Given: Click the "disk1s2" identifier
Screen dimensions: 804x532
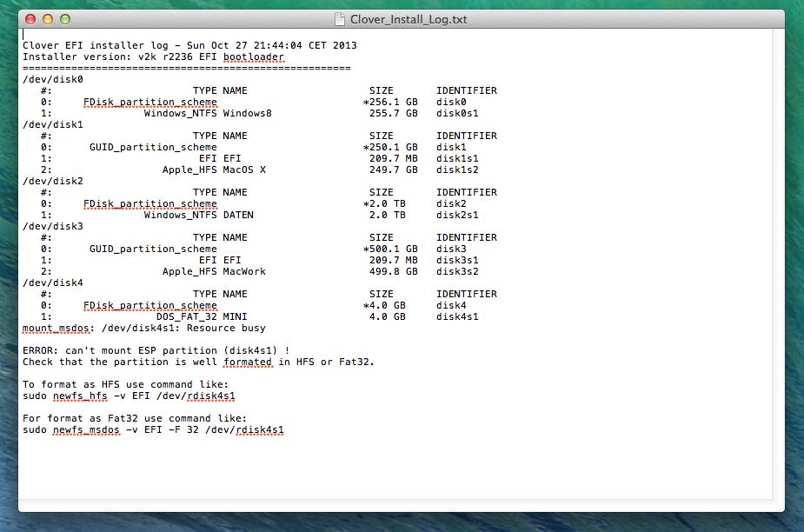Looking at the screenshot, I should [457, 170].
